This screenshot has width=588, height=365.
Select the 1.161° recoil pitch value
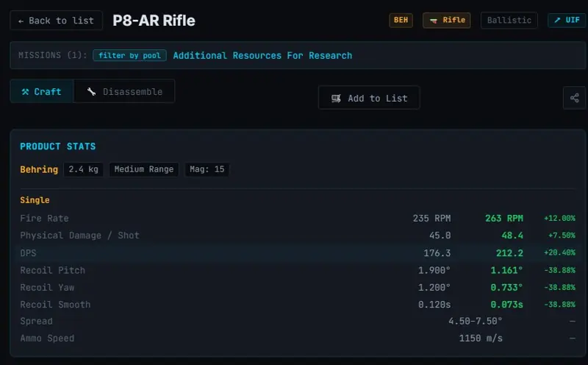(x=506, y=270)
